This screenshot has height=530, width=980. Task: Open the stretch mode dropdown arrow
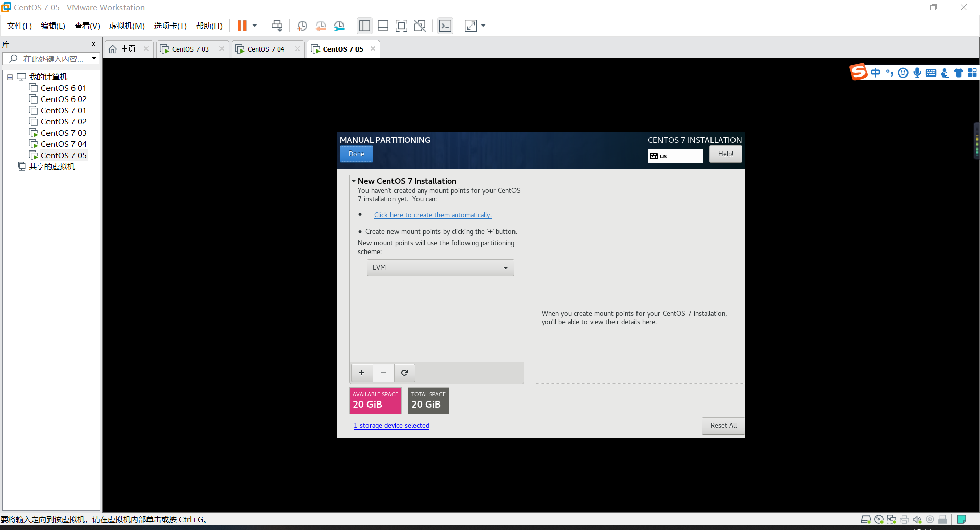click(x=483, y=26)
